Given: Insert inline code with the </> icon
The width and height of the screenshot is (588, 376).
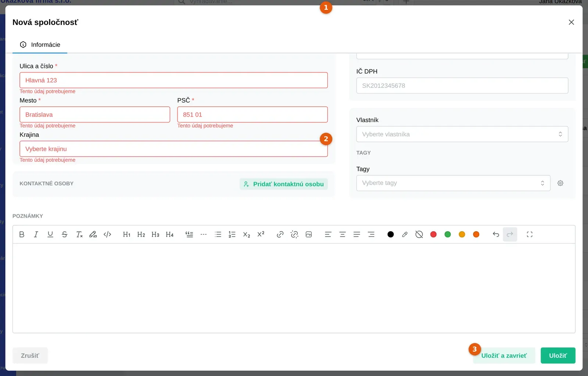Looking at the screenshot, I should point(107,234).
